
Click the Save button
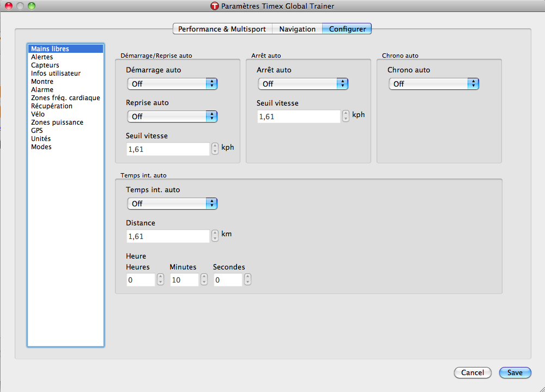point(514,372)
